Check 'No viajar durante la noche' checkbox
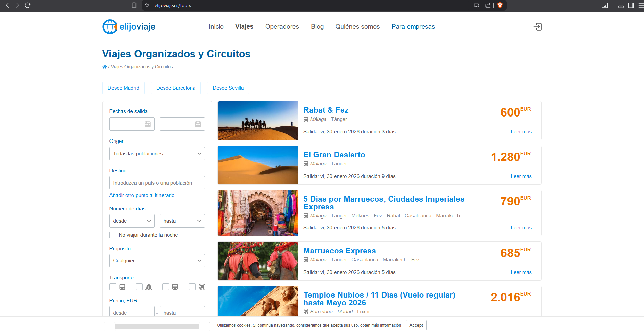The height and width of the screenshot is (334, 644). point(113,235)
